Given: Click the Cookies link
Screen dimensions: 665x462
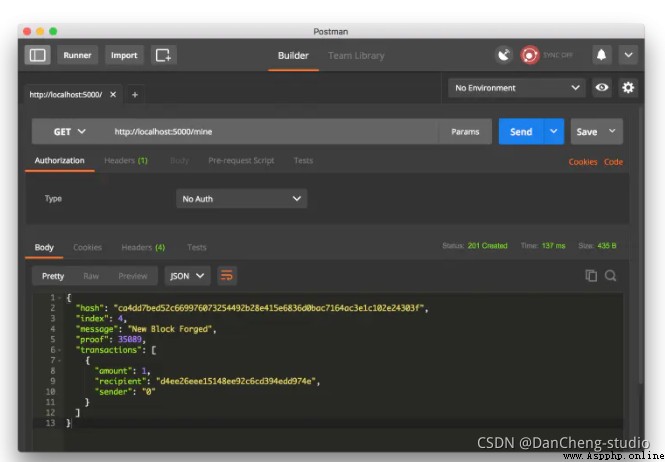Looking at the screenshot, I should point(583,162).
